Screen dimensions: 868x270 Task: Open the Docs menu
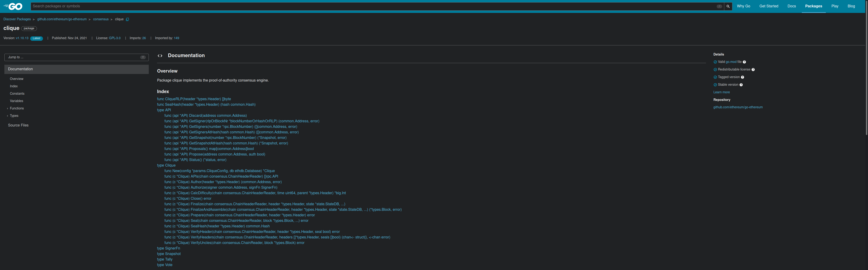[x=791, y=6]
